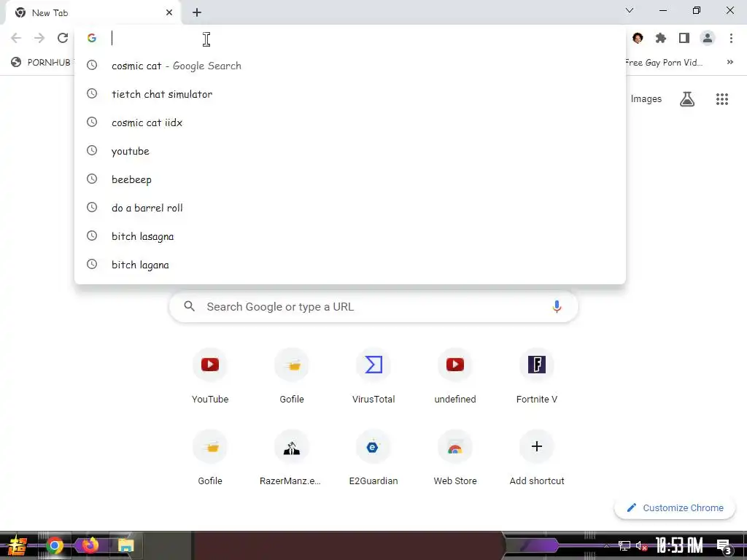The width and height of the screenshot is (747, 560).
Task: Click the clock icon beside 'bitch lasagna'
Action: click(92, 236)
